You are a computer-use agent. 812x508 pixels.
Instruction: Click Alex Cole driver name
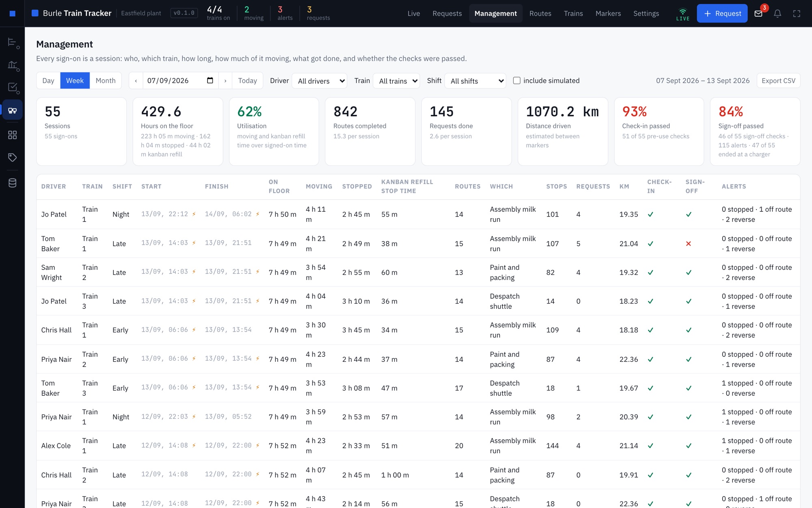click(x=56, y=446)
